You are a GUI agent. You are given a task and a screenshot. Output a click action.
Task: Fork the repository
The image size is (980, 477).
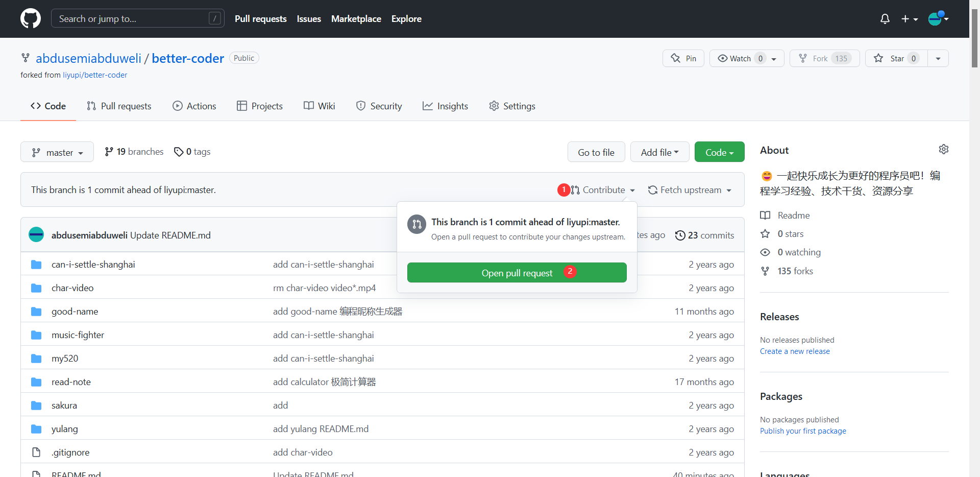[825, 58]
